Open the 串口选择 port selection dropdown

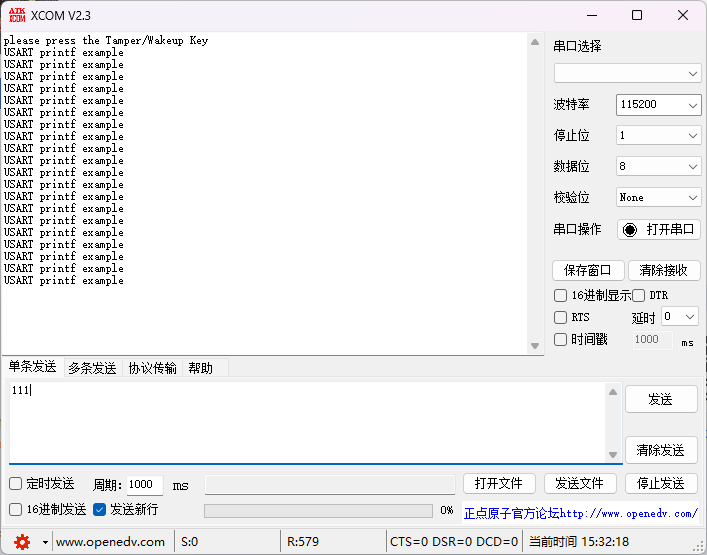click(628, 74)
